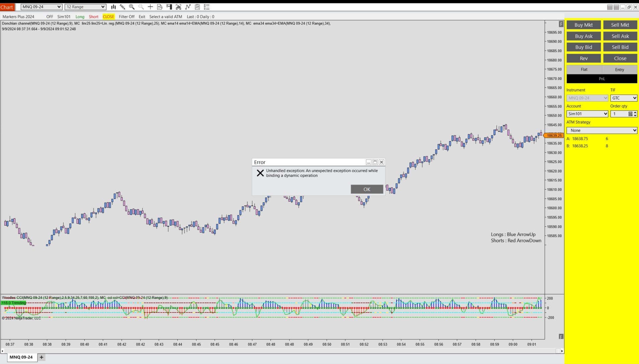Click Select a valid ATM

pos(166,17)
